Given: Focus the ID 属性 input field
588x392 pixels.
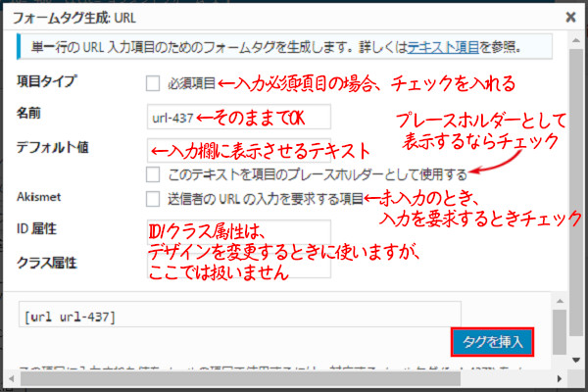Looking at the screenshot, I should [239, 232].
